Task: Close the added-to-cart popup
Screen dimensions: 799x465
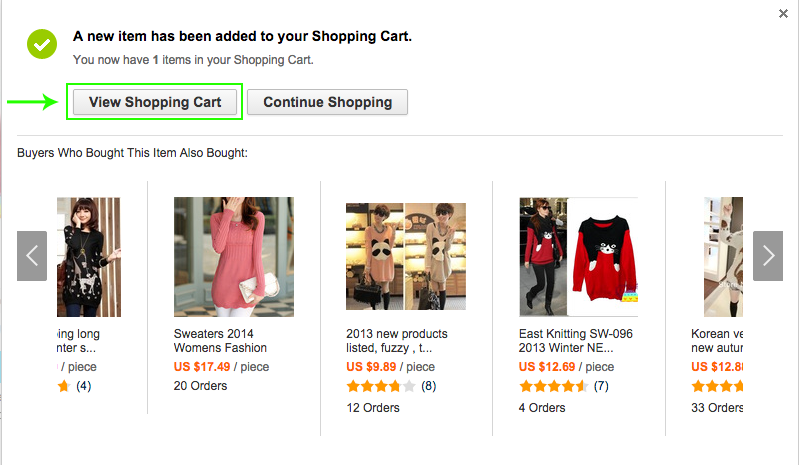Action: (783, 14)
